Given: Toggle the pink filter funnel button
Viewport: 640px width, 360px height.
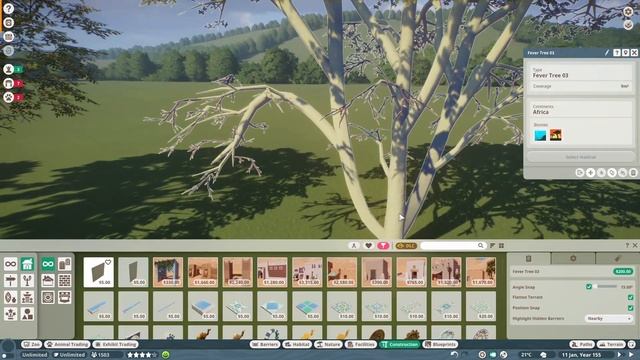Looking at the screenshot, I should pos(383,245).
